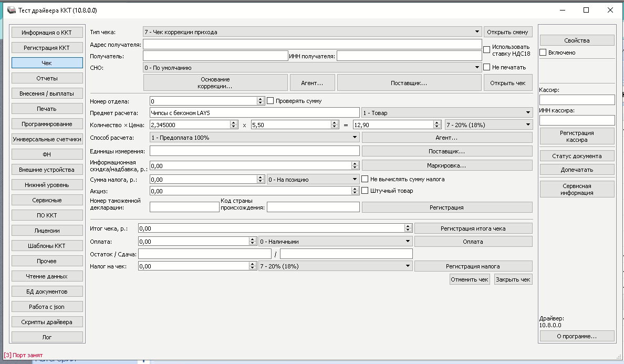Decrease the Цена value with spinner down arrow
The image size is (624, 364).
[x=334, y=127]
